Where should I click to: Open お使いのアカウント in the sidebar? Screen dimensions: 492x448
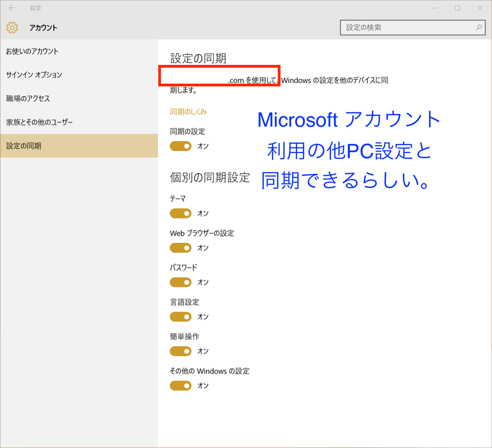coord(79,51)
